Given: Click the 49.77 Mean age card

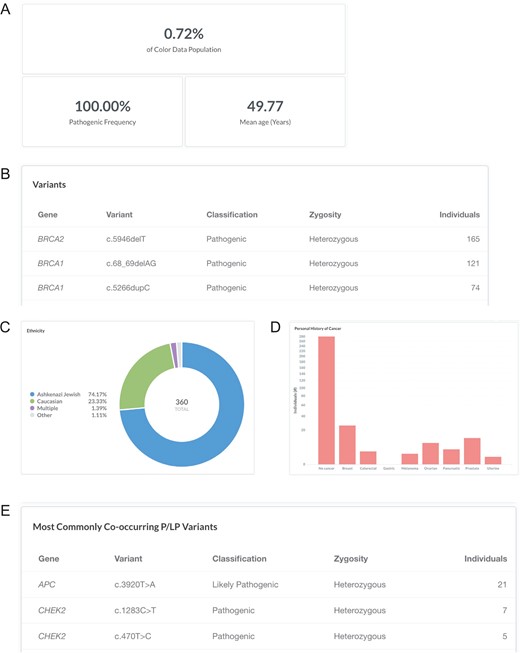Looking at the screenshot, I should point(265,112).
